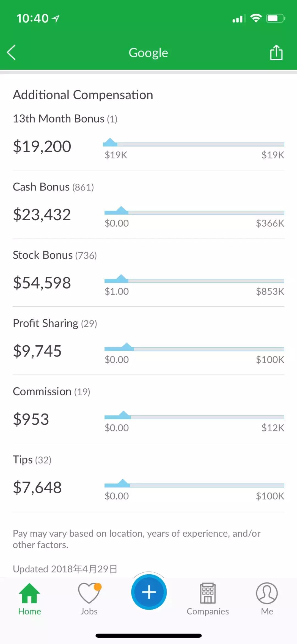The image size is (297, 644).
Task: Tap the Commission range slider marker
Action: point(124,415)
